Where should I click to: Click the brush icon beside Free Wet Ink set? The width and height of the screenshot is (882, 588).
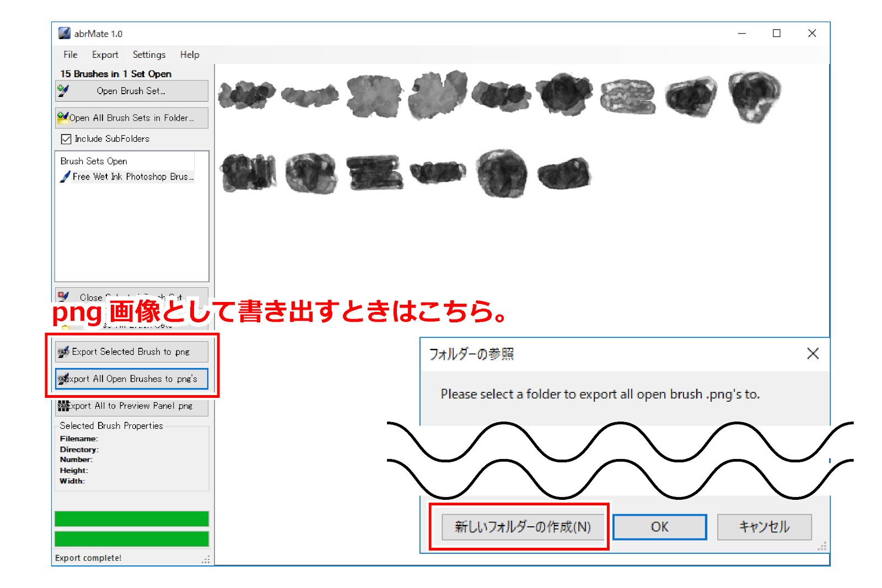coord(65,177)
